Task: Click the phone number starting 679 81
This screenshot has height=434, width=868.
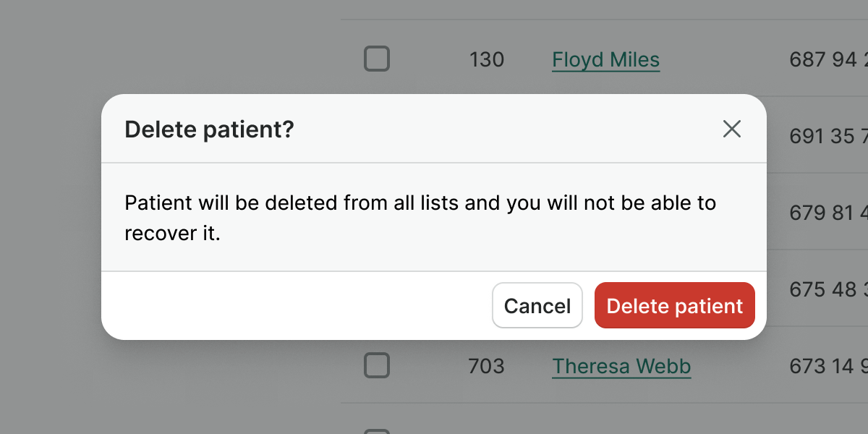Action: (827, 213)
